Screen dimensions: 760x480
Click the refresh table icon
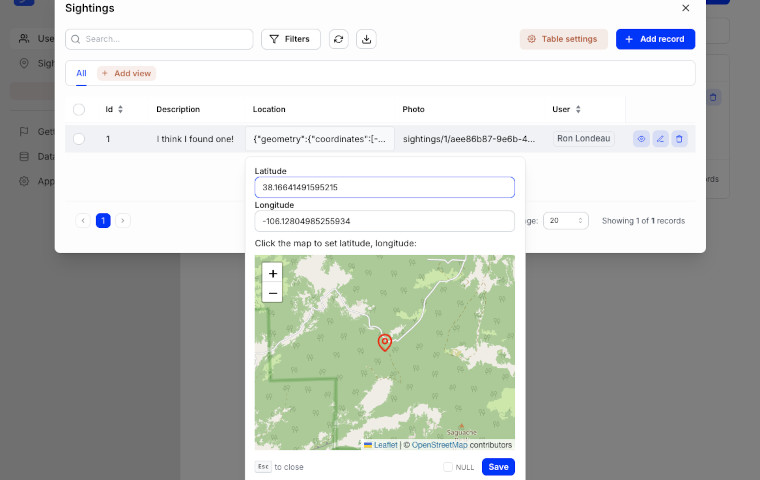(339, 39)
